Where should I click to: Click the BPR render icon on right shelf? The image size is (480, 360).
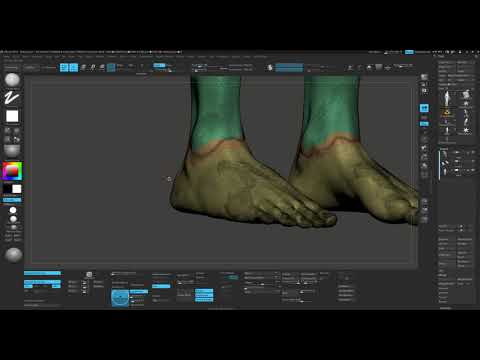point(424,77)
